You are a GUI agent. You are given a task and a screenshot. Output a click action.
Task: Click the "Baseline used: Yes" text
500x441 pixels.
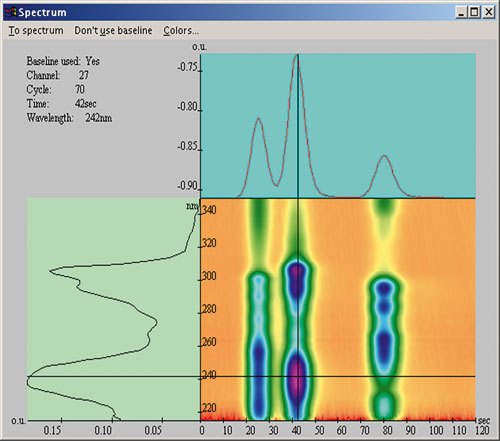tap(63, 61)
